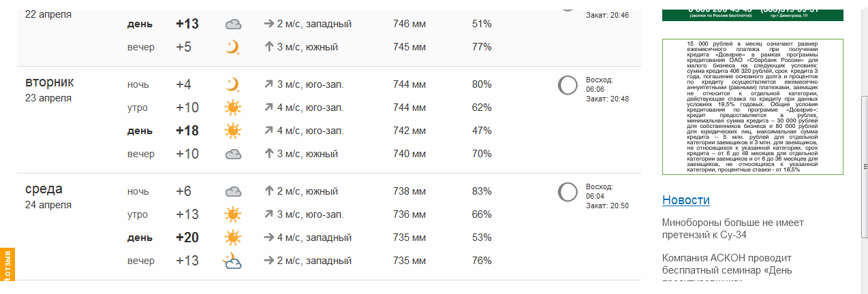Screen dimensions: 868x294
Task: Open news about Минобороны and Су-34
Action: [x=732, y=229]
